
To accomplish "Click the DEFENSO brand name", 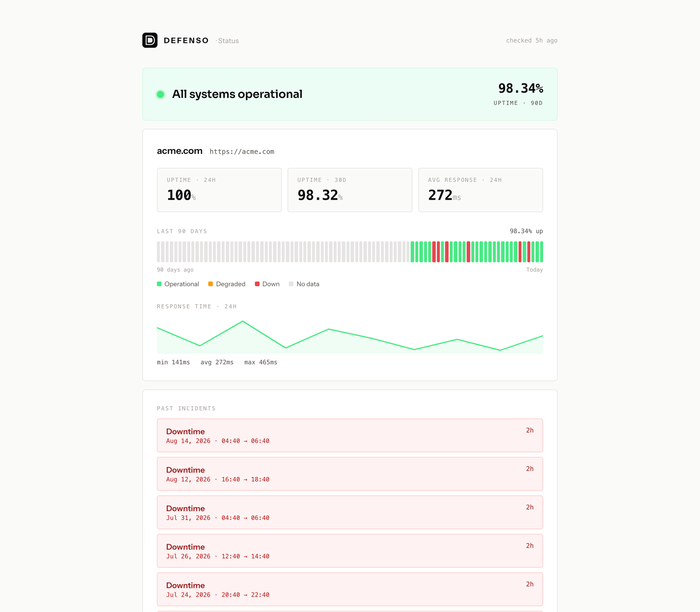I will pos(186,41).
